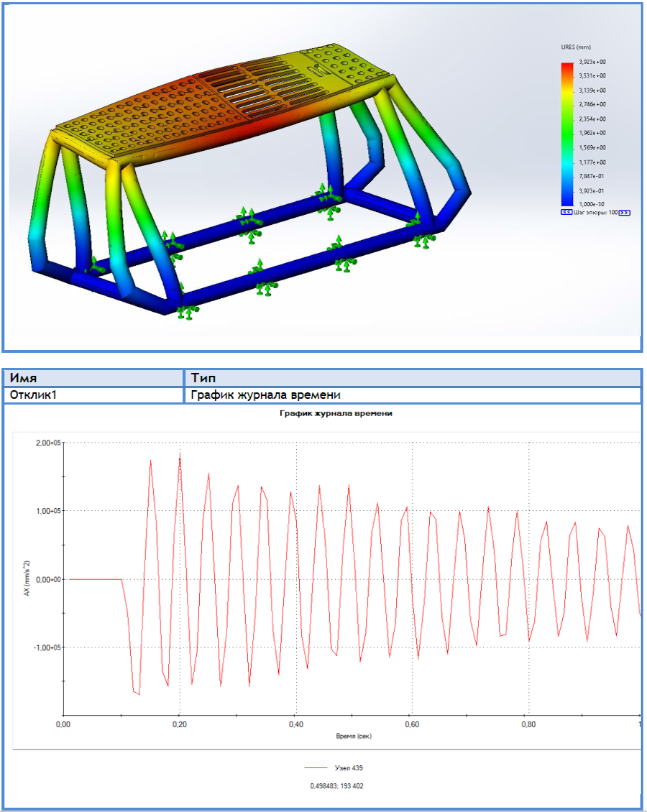Select legend value 2,746e+00
The image size is (647, 812).
592,104
